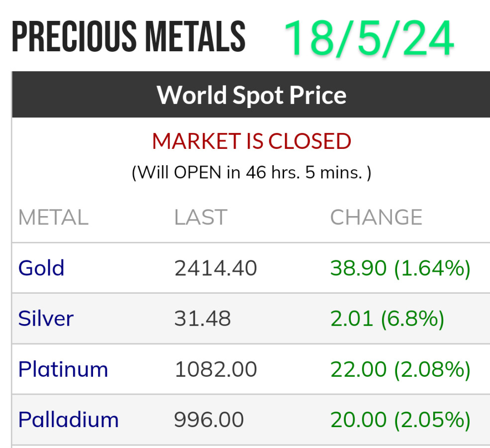Open the Silver metal link
Viewport: 490px width, 448px height.
pyautogui.click(x=46, y=319)
